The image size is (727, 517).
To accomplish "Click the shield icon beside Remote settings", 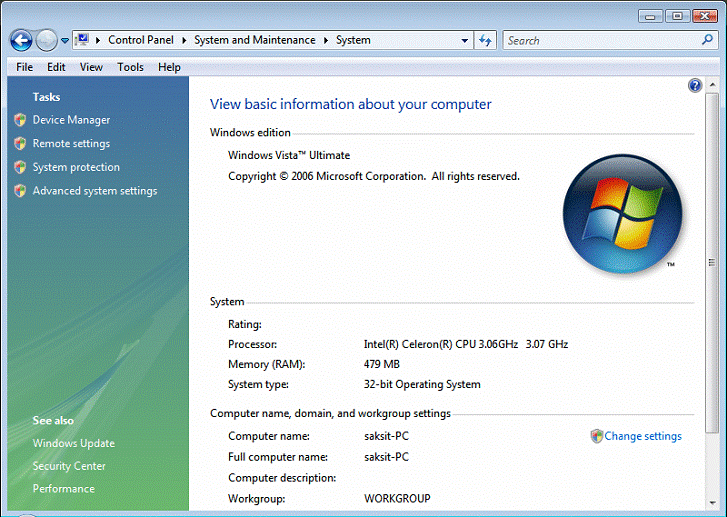I will 20,144.
